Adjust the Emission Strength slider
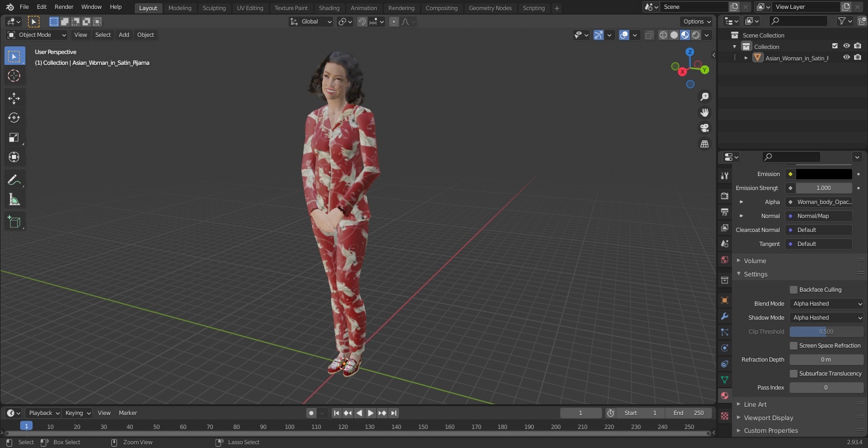The height and width of the screenshot is (448, 868). click(x=824, y=188)
